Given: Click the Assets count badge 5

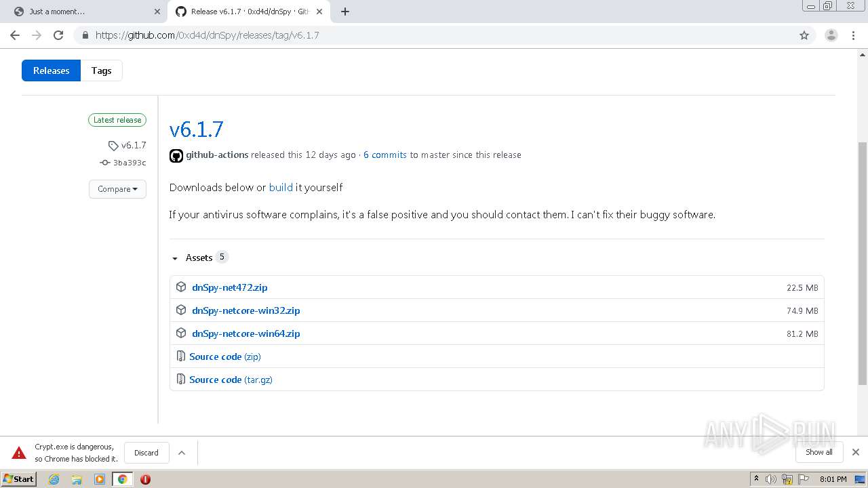Looking at the screenshot, I should point(222,257).
